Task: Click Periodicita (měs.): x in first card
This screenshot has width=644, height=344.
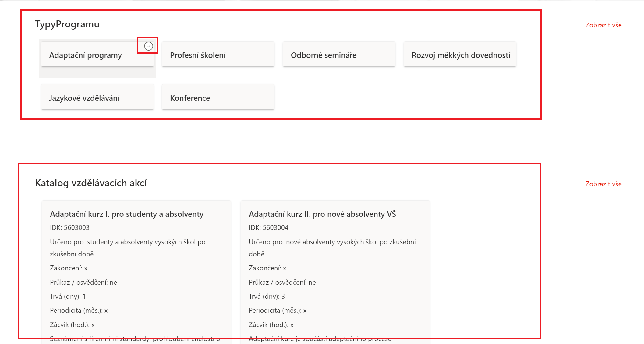Action: tap(79, 311)
